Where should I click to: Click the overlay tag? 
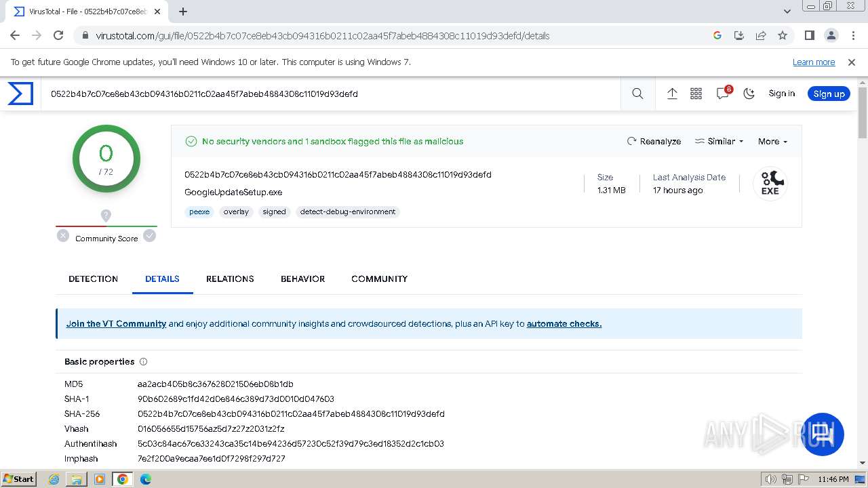coord(236,212)
